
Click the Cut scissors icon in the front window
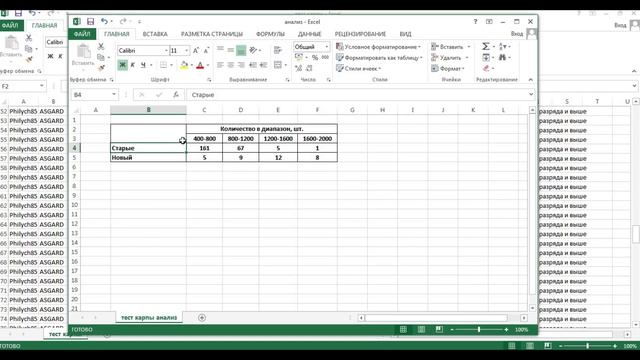101,47
